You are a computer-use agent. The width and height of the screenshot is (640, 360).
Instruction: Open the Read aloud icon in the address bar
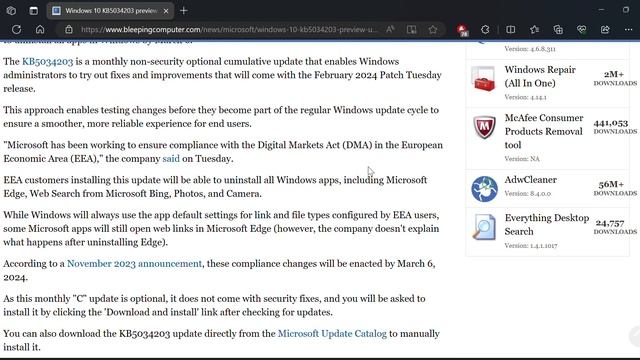390,29
